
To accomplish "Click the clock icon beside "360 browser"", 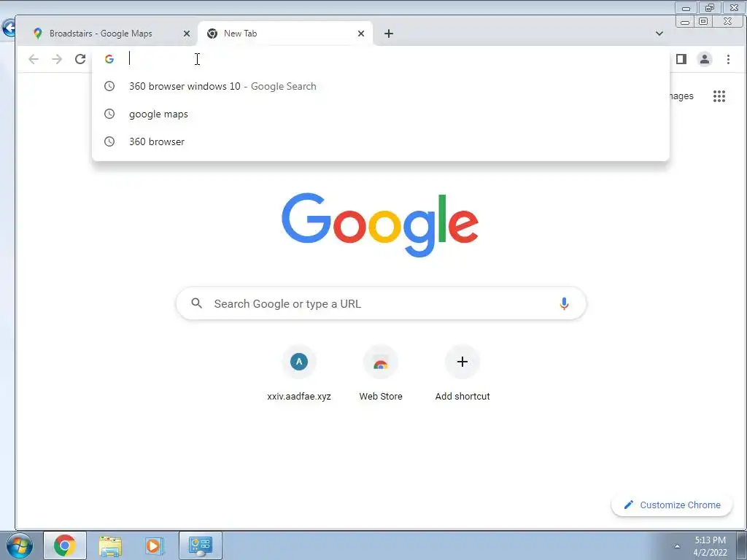I will tap(109, 141).
